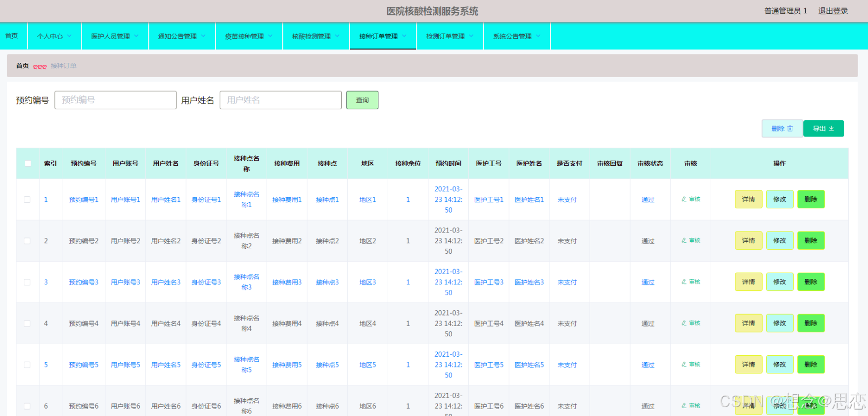Expand the 通知公告管理 menu chevron

coord(203,36)
